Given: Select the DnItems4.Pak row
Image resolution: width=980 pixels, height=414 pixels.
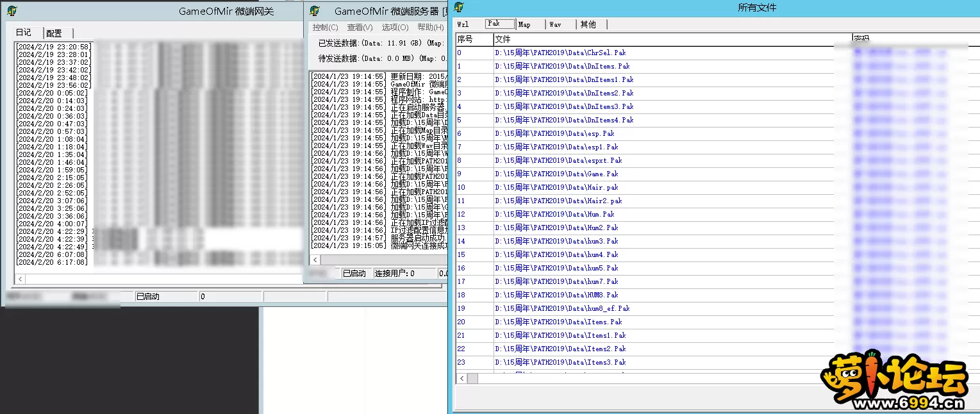Looking at the screenshot, I should pos(717,120).
